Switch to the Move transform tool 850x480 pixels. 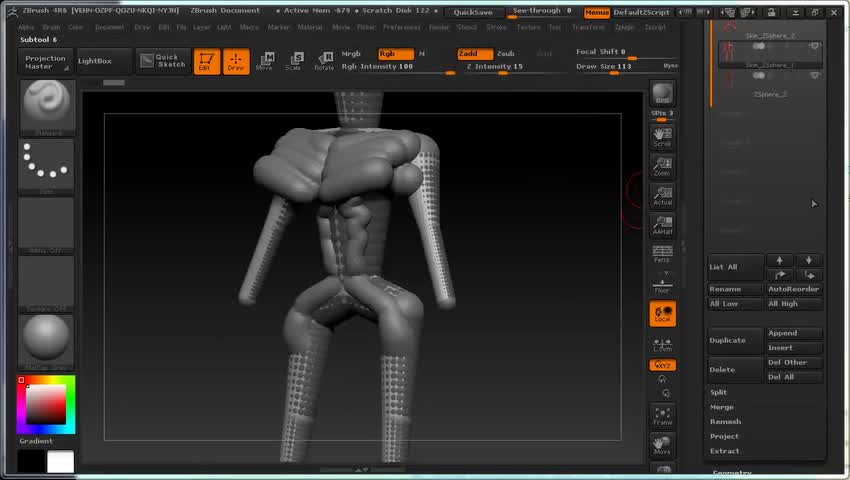265,61
